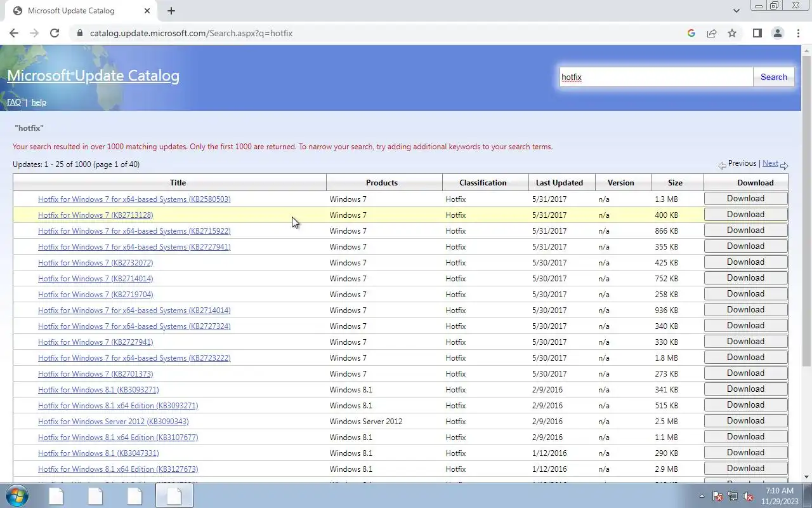Image resolution: width=812 pixels, height=508 pixels.
Task: Focus the hotfix search input field
Action: coord(656,77)
